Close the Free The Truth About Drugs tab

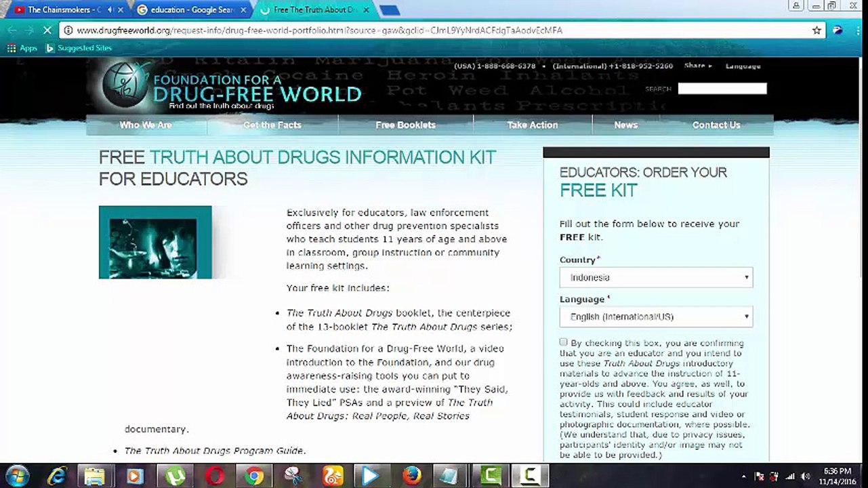point(366,9)
